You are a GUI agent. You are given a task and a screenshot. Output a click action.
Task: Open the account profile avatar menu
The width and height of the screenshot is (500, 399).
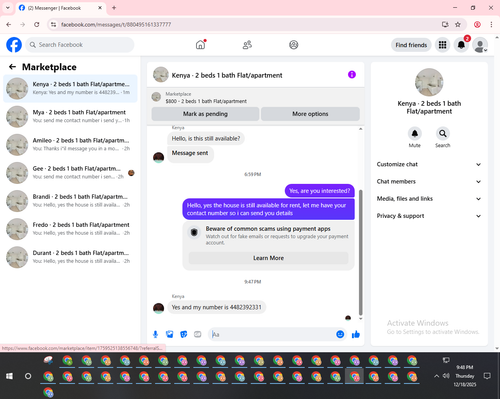coord(480,45)
